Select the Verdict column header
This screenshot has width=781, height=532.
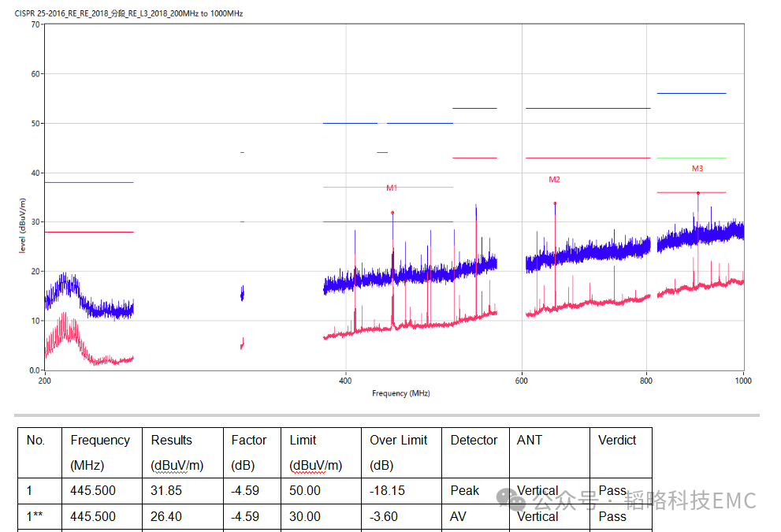(617, 441)
